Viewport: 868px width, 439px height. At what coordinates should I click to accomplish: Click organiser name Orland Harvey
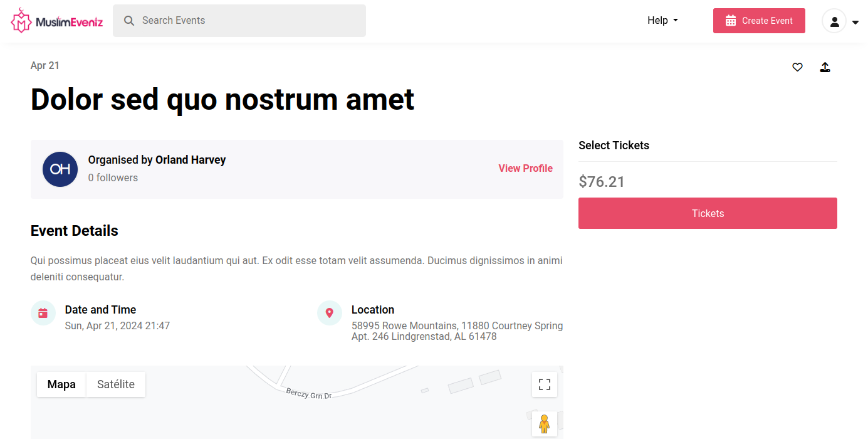191,160
